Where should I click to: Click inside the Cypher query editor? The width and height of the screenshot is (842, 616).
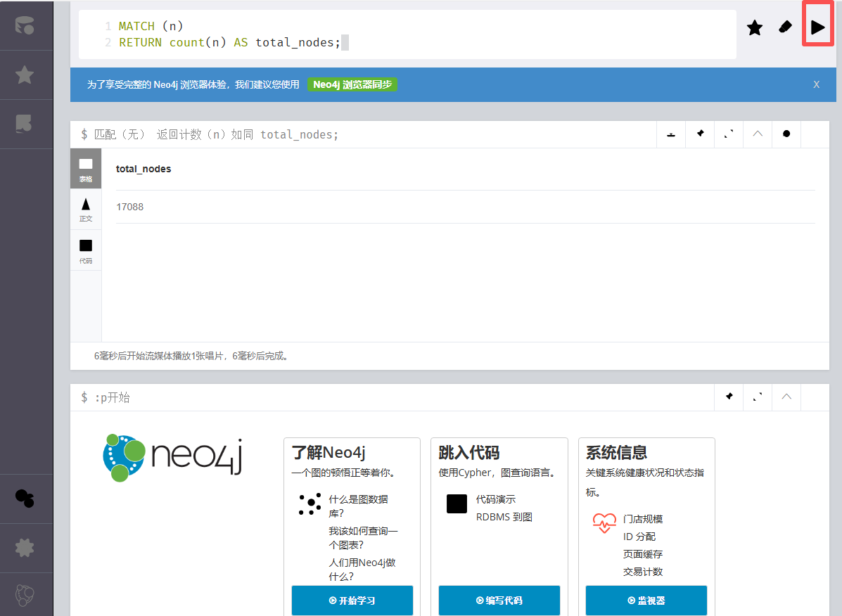pyautogui.click(x=407, y=34)
